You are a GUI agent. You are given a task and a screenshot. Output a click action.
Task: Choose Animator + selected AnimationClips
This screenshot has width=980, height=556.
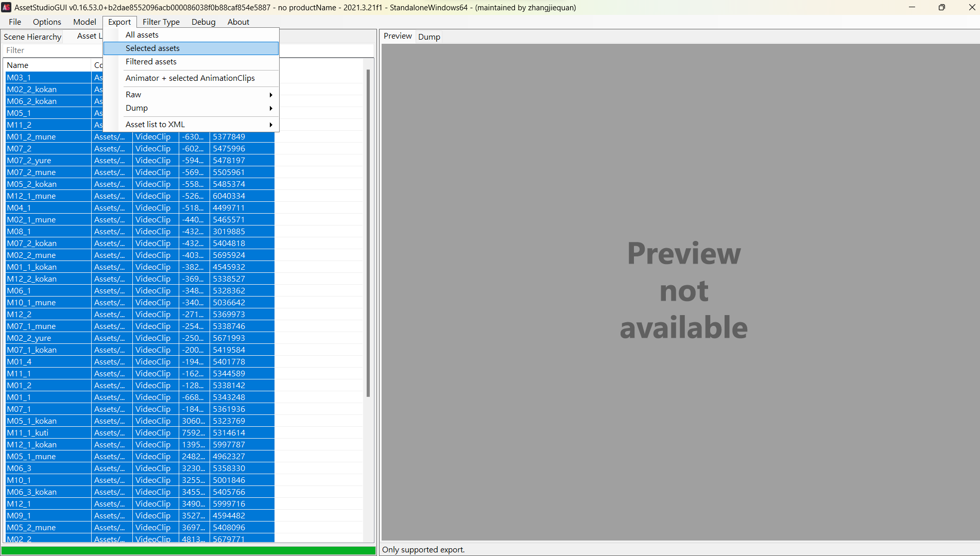[x=190, y=78]
